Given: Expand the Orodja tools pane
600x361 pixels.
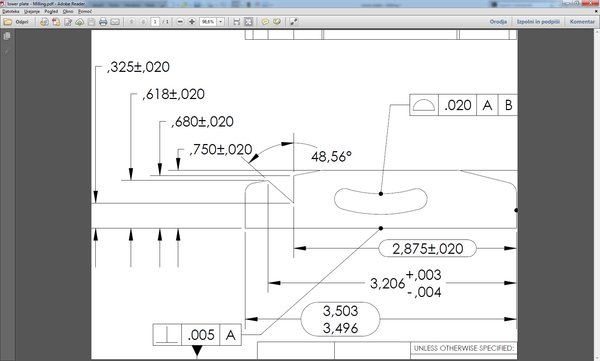Looking at the screenshot, I should pyautogui.click(x=498, y=22).
